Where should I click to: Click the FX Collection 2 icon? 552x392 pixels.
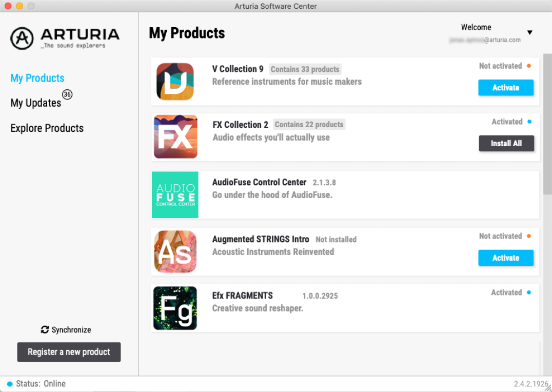pos(175,137)
